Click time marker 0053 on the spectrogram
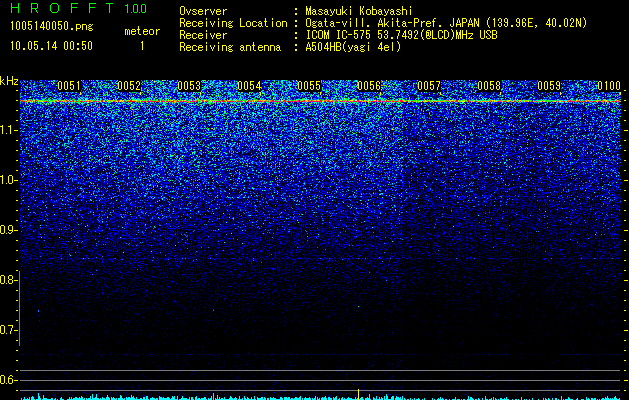 [189, 86]
